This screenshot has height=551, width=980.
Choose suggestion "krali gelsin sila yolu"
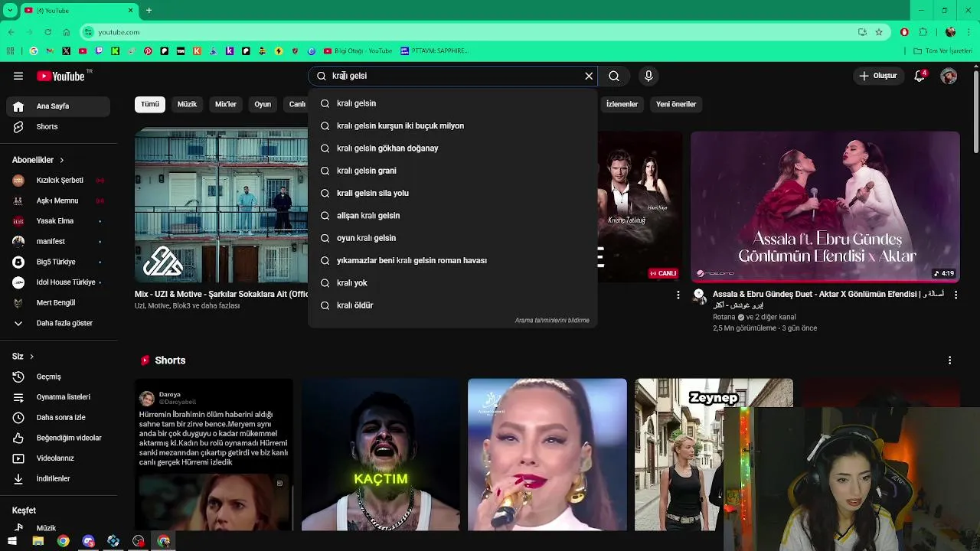tap(452, 193)
